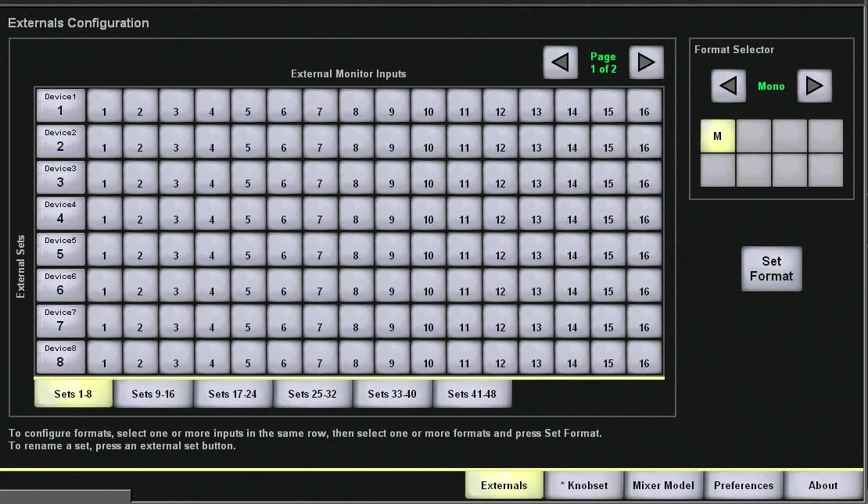868x504 pixels.
Task: Select input 1 in Device1 row
Action: click(104, 105)
